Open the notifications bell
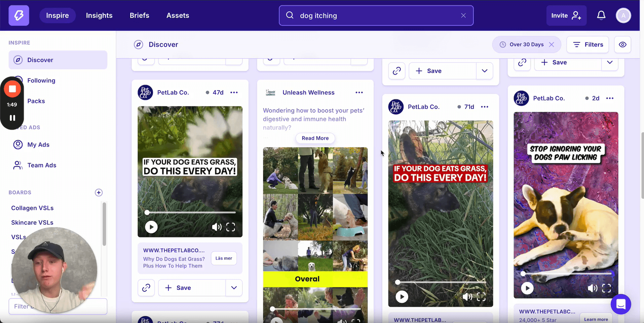Image resolution: width=644 pixels, height=323 pixels. (x=601, y=15)
